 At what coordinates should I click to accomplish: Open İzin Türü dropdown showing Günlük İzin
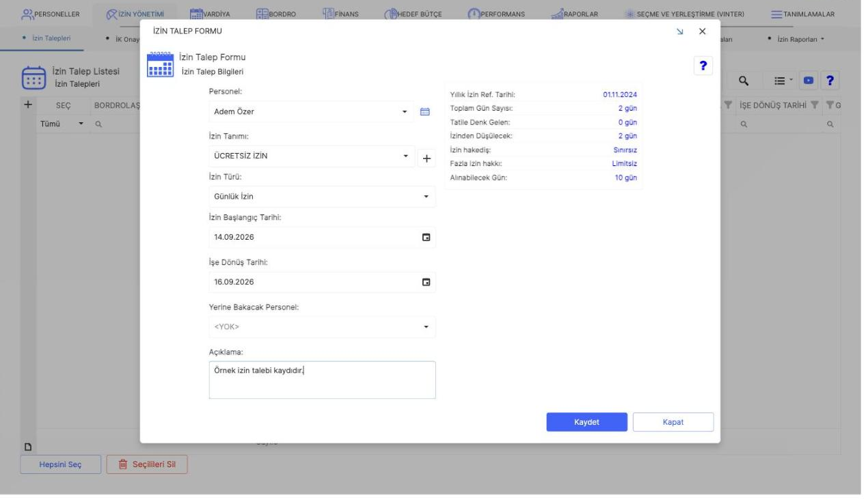click(x=426, y=197)
